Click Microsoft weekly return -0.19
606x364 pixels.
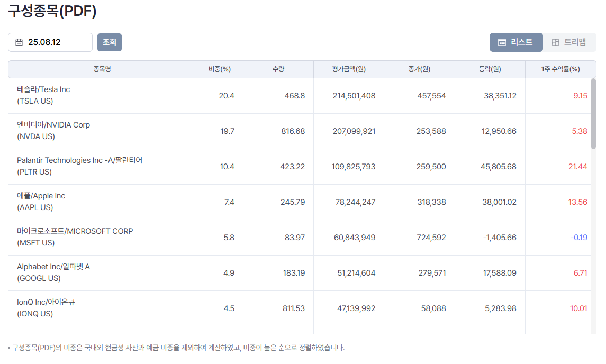tap(579, 238)
